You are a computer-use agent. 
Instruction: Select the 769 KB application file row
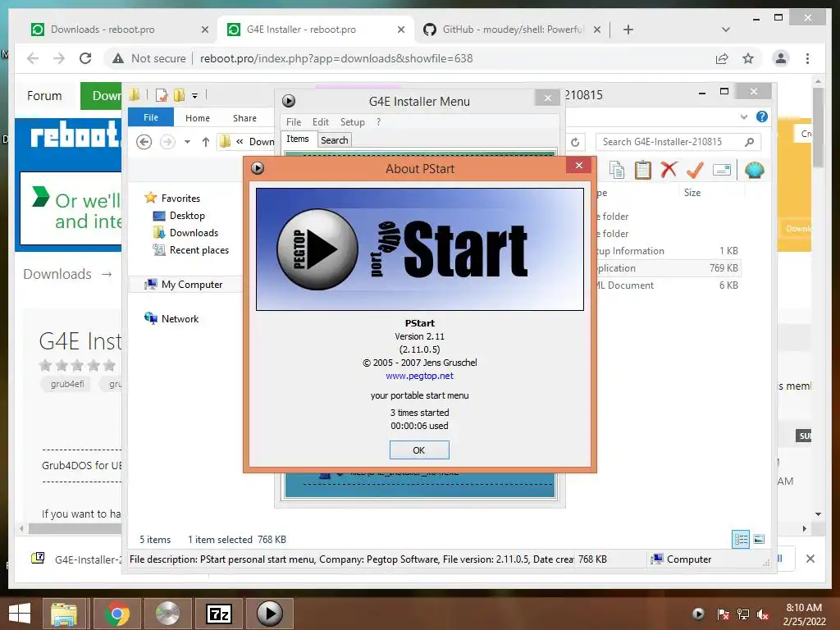(668, 268)
